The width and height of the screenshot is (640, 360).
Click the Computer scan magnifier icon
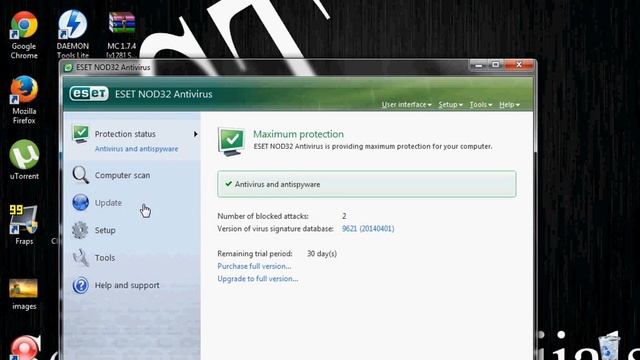tap(80, 175)
